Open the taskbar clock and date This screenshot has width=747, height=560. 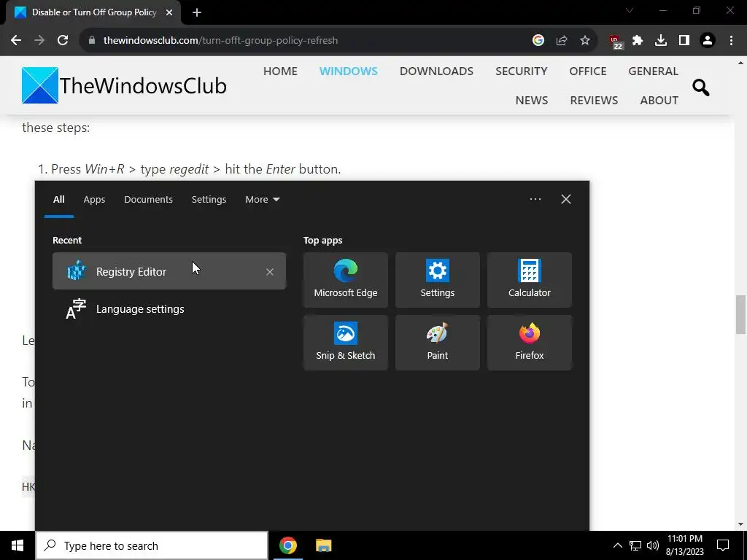pos(684,545)
